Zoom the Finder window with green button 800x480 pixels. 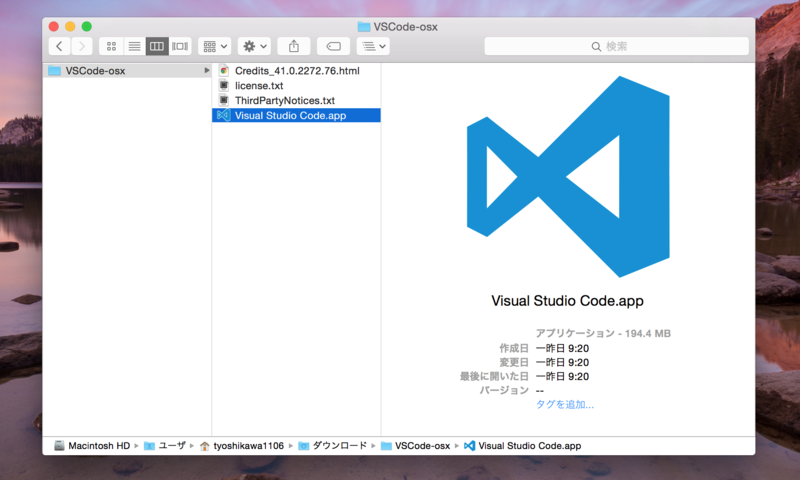click(x=87, y=26)
